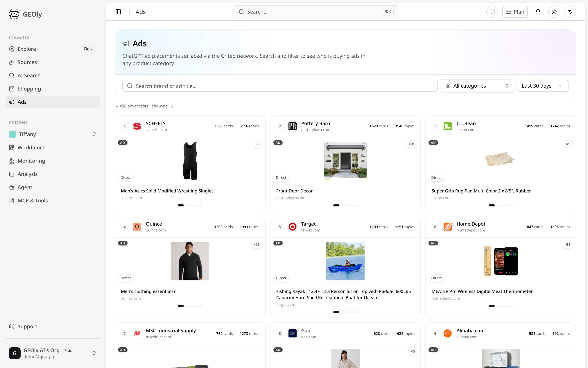Open the All categories dropdown
This screenshot has width=588, height=368.
(x=477, y=86)
